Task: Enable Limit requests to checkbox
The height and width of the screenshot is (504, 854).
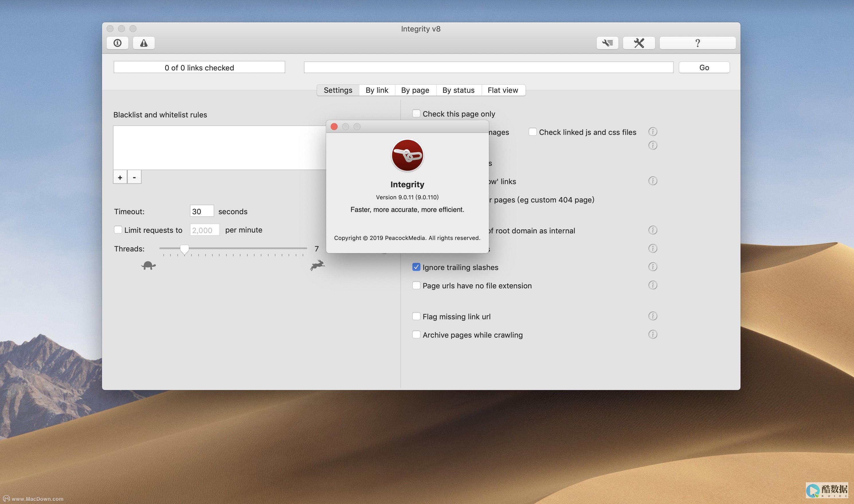Action: click(x=118, y=230)
